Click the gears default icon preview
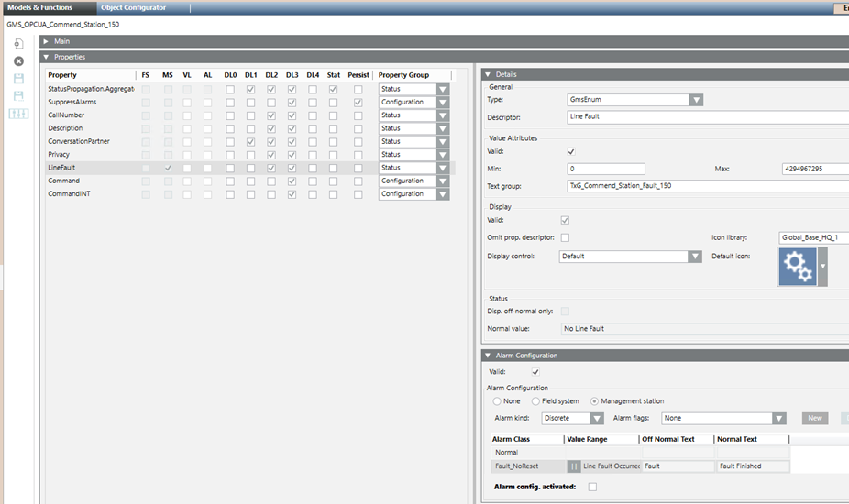The height and width of the screenshot is (504, 849). (x=795, y=268)
